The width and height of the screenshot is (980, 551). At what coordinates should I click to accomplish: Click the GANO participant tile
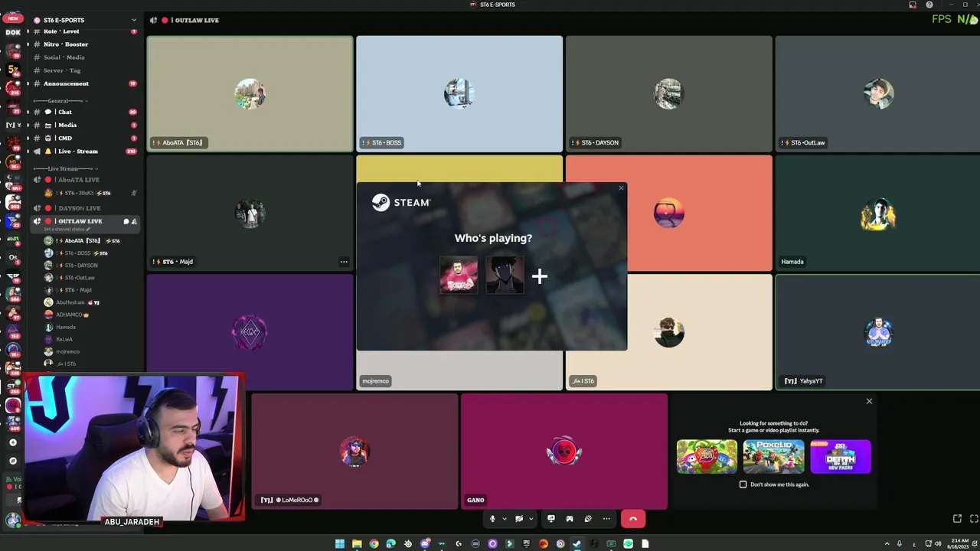pos(564,452)
